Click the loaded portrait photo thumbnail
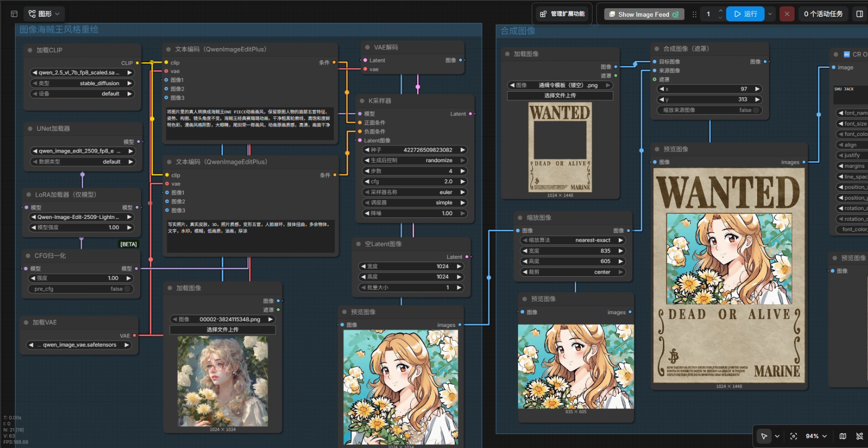The width and height of the screenshot is (868, 448). (x=223, y=381)
